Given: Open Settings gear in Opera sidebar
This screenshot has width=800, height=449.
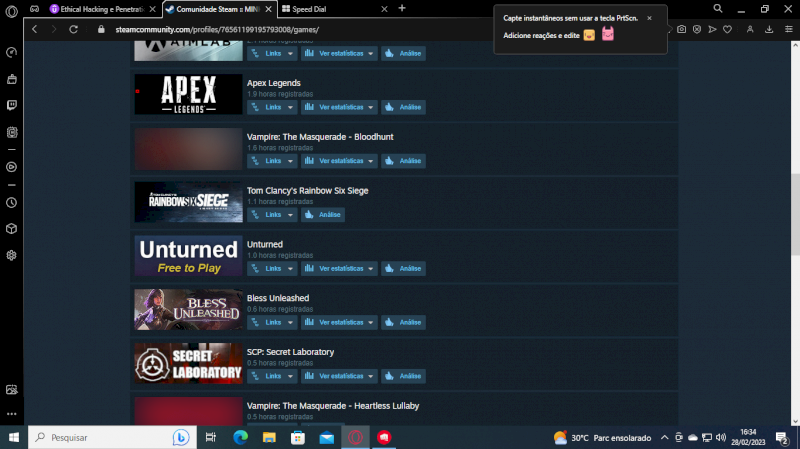Looking at the screenshot, I should (x=11, y=255).
